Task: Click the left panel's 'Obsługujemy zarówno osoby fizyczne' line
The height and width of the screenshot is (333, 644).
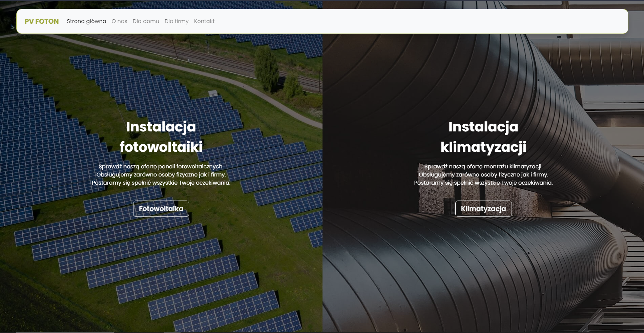Action: [x=161, y=175]
